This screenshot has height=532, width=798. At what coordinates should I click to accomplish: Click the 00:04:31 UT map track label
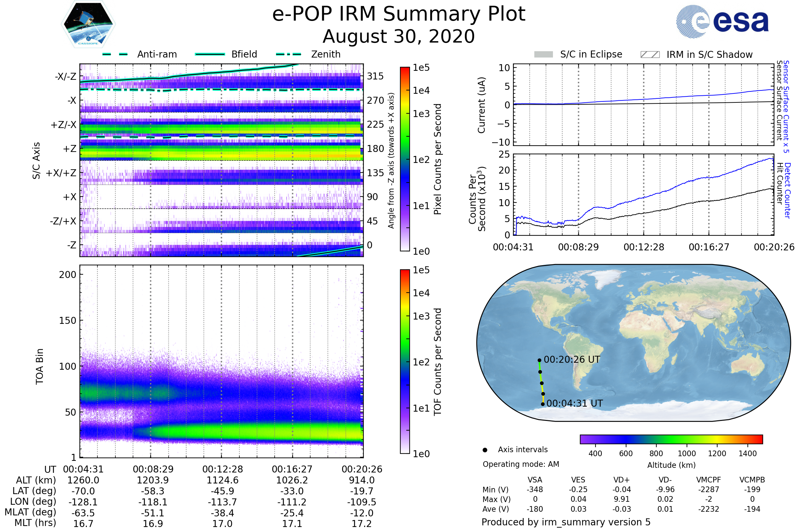point(575,403)
